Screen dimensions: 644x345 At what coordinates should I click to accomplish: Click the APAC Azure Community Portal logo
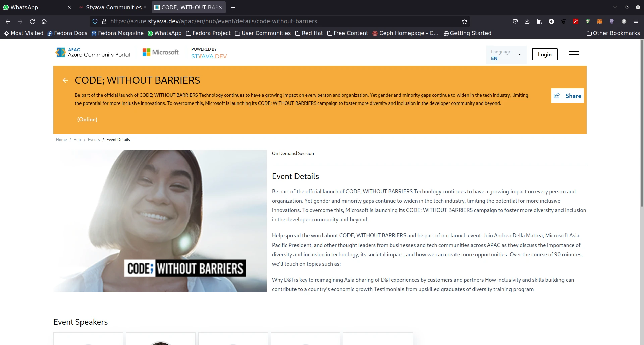[x=93, y=52]
